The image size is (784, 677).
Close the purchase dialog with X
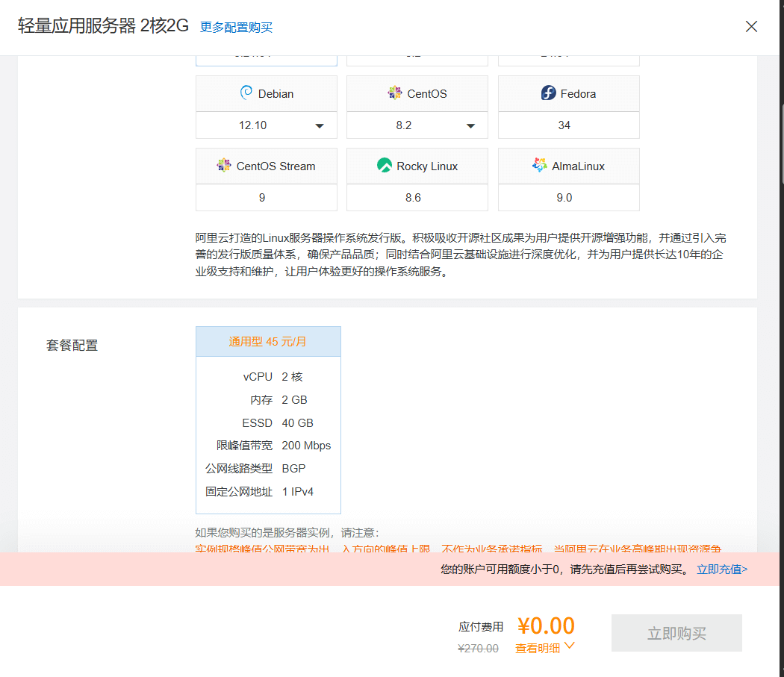pos(751,27)
